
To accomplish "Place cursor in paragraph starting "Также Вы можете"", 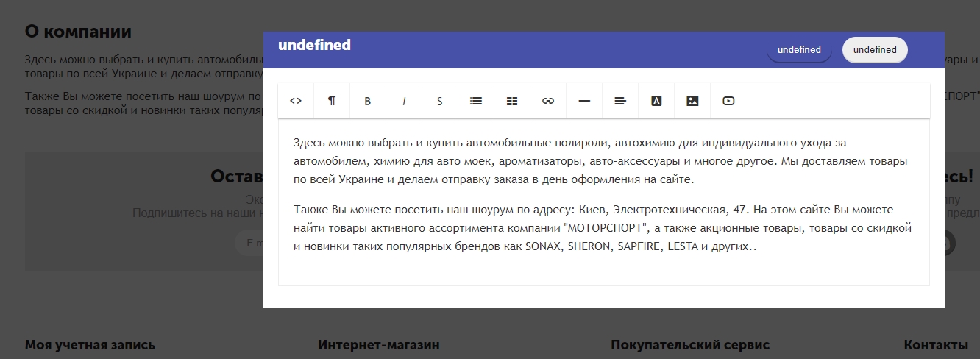I will point(603,228).
